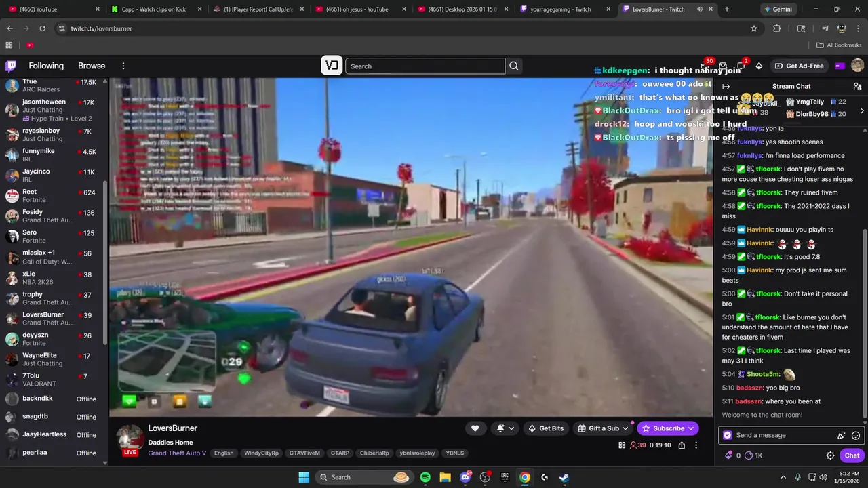
Task: Open Twitch user avatar menu
Action: [x=857, y=66]
